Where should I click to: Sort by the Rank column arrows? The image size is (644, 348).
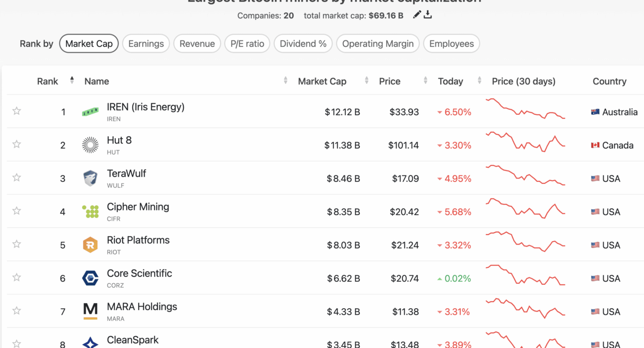72,80
